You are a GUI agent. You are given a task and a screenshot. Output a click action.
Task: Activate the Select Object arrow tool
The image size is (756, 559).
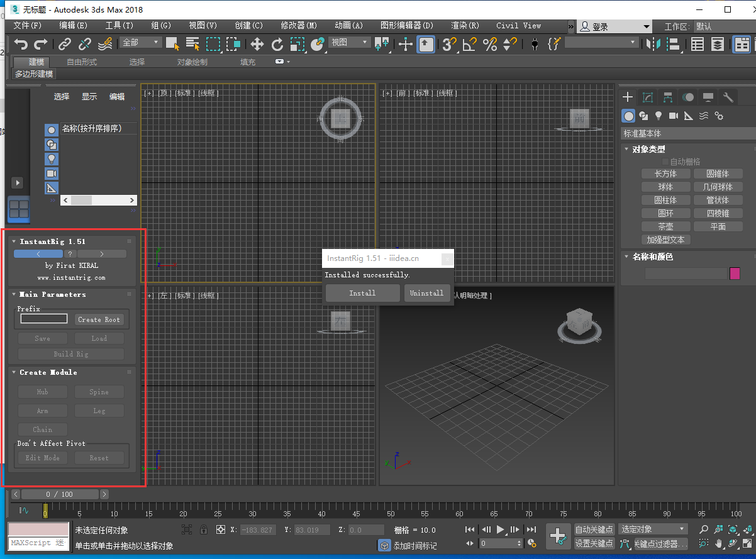[173, 44]
